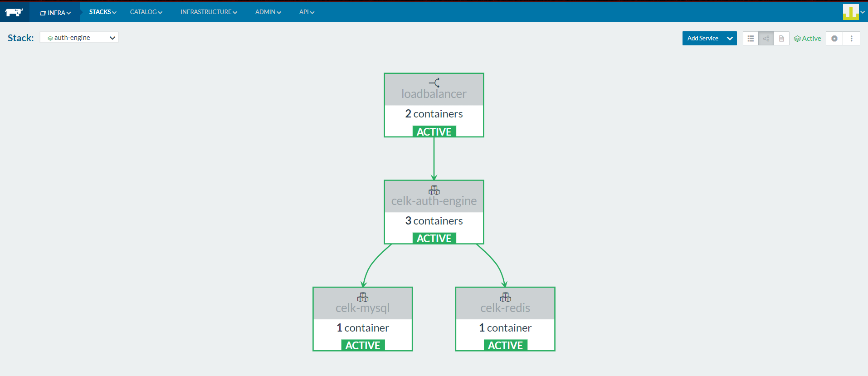
Task: Switch to graph link view
Action: 766,39
